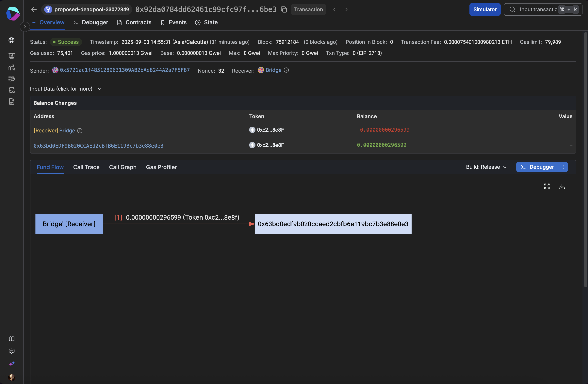Click the user avatar at sidebar bottom
The width and height of the screenshot is (588, 384).
coord(12,377)
